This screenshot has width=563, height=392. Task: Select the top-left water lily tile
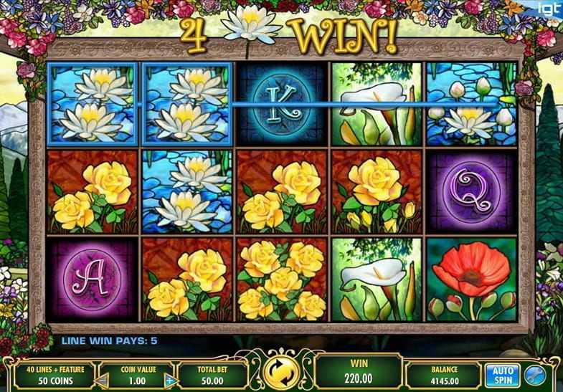point(93,105)
